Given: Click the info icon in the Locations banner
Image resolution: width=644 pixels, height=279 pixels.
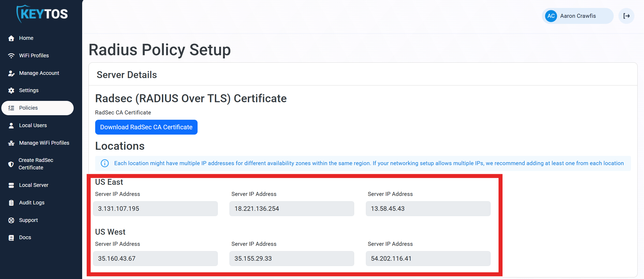Looking at the screenshot, I should pyautogui.click(x=104, y=163).
